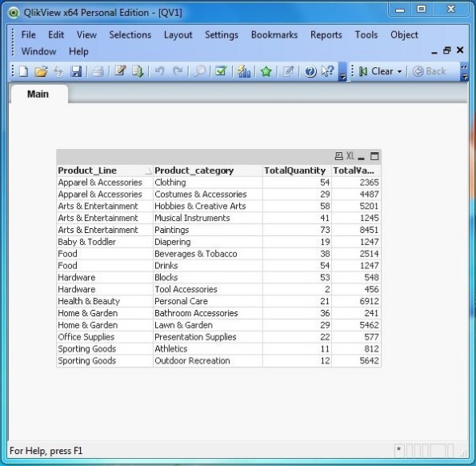Select the Baby & Toddler cell

point(105,242)
